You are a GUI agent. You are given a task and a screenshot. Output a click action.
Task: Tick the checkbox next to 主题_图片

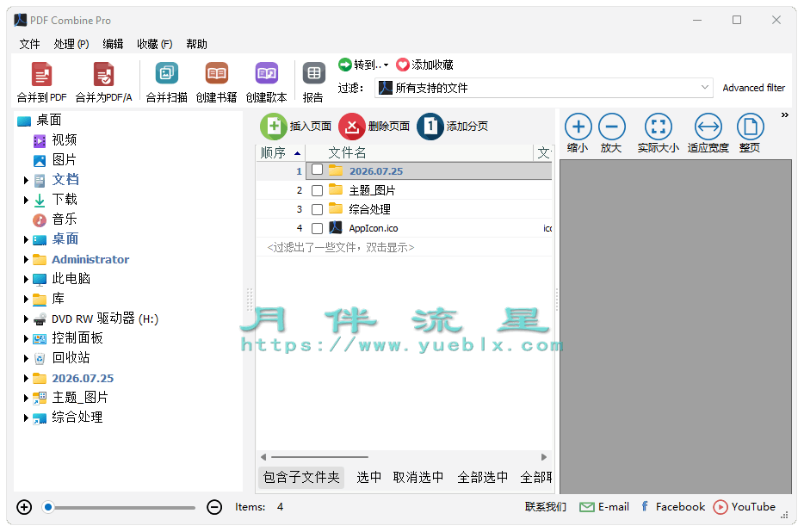[x=317, y=190]
